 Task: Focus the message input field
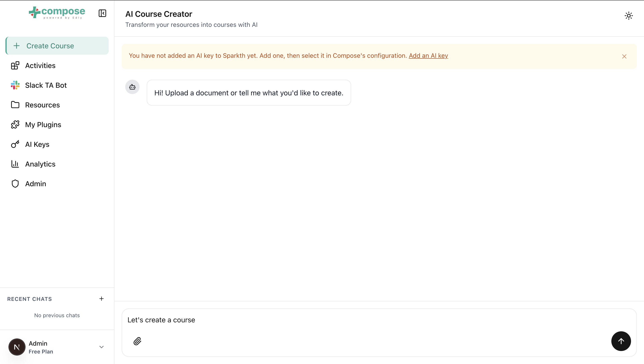(379, 320)
